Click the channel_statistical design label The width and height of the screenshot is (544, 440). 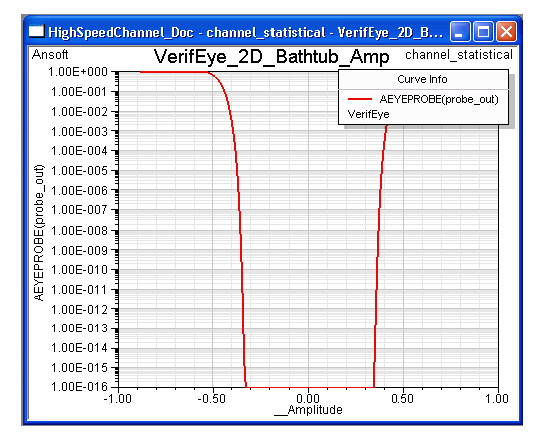pyautogui.click(x=459, y=55)
